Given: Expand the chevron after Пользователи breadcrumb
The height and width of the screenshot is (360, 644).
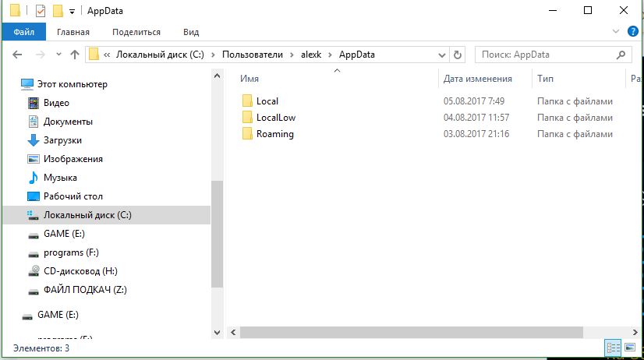Looking at the screenshot, I should pyautogui.click(x=292, y=55).
